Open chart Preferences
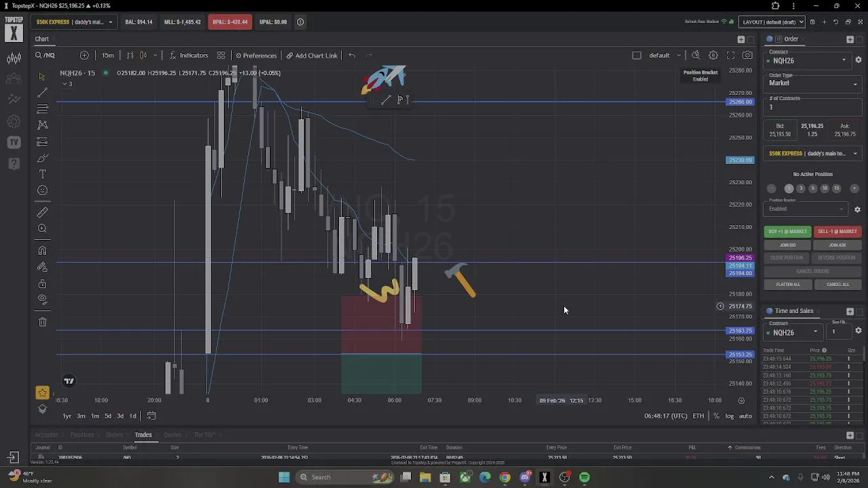868x488 pixels. (256, 56)
